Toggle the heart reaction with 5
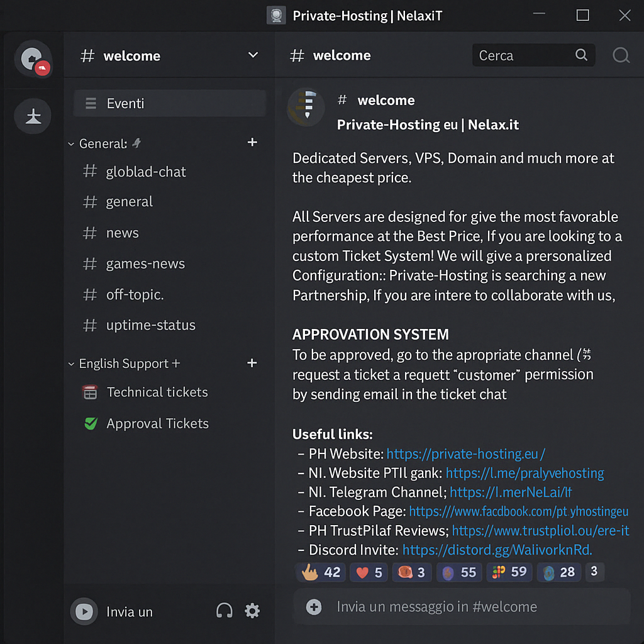 tap(369, 572)
